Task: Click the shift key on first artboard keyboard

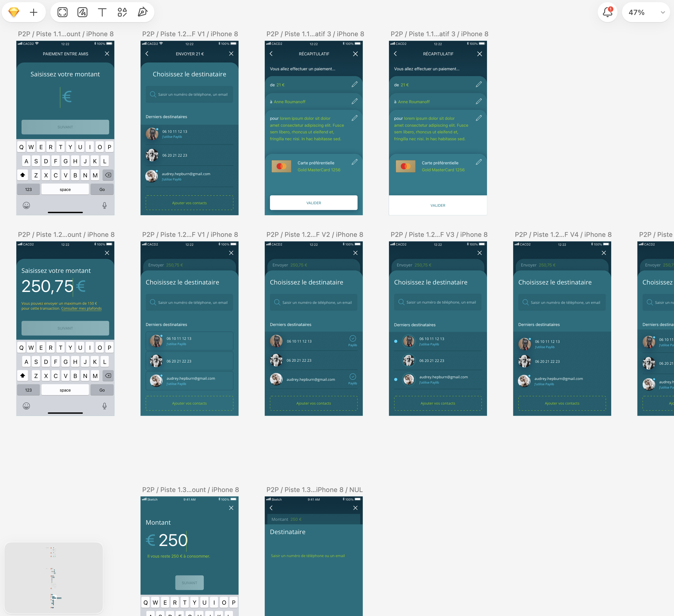Action: click(x=23, y=175)
